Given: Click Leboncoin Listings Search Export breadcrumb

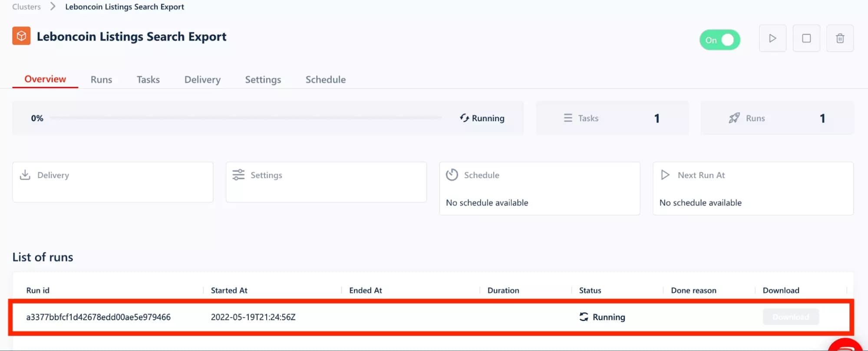Looking at the screenshot, I should (x=125, y=7).
